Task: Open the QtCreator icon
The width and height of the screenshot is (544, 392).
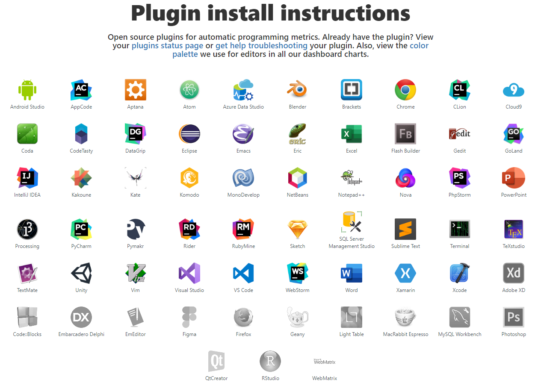Action: (216, 361)
